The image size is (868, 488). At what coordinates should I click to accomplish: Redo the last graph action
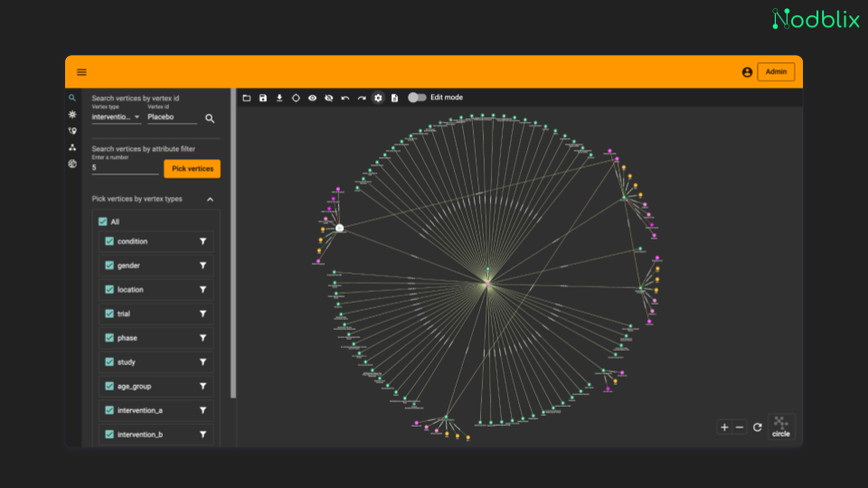pos(362,98)
